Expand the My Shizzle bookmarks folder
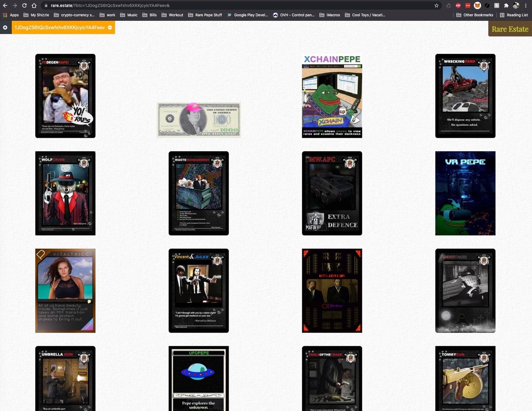The image size is (532, 411). (36, 15)
